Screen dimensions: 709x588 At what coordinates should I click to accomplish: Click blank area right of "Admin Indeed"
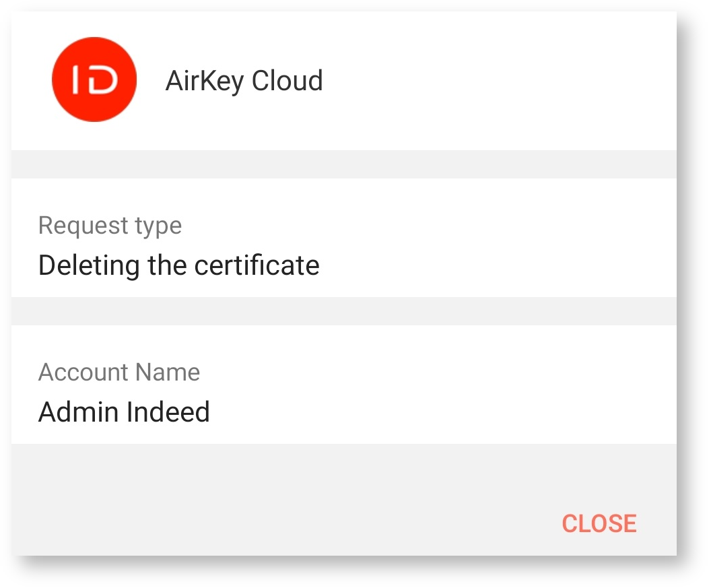point(444,412)
